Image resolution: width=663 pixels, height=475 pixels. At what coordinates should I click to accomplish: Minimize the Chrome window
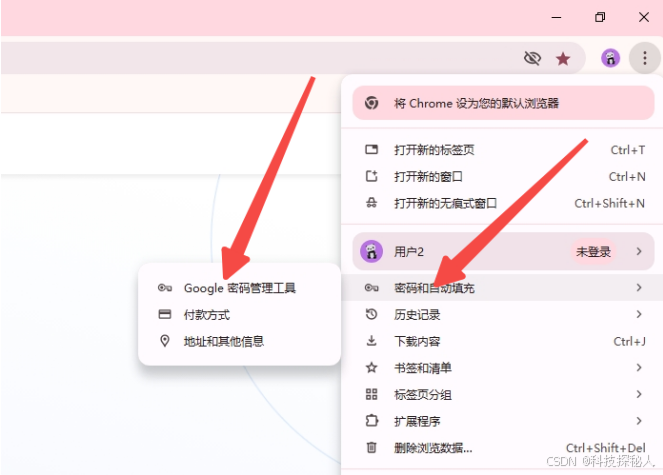[x=556, y=17]
